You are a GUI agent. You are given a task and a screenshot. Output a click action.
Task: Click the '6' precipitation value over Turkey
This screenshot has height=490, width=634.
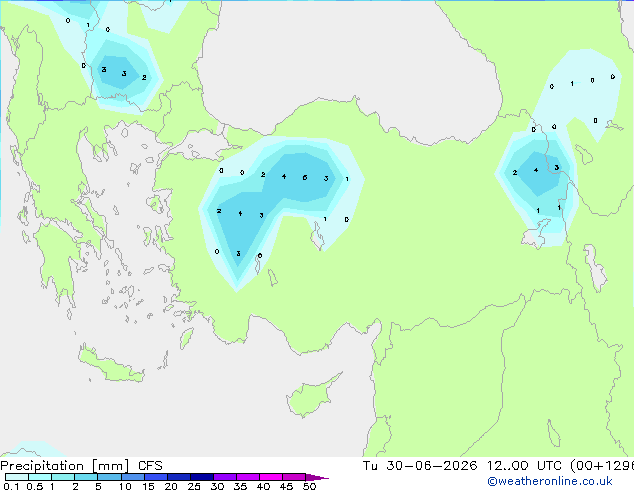pos(305,177)
